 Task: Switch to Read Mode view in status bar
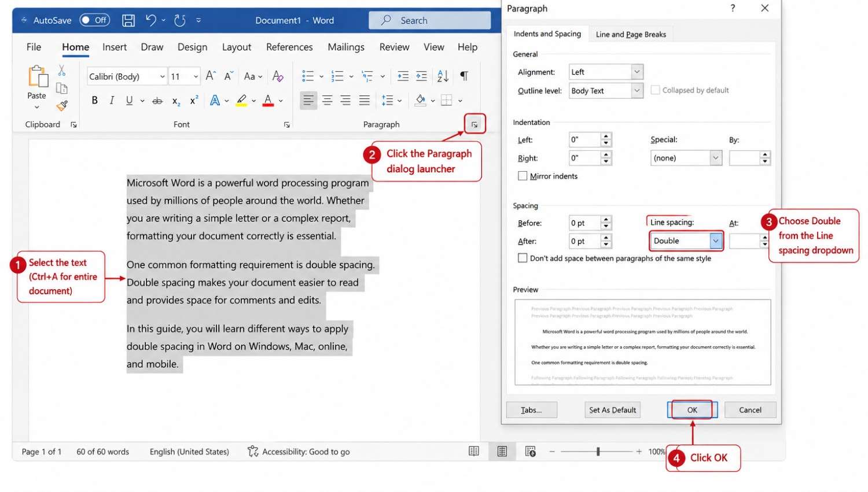tap(474, 452)
